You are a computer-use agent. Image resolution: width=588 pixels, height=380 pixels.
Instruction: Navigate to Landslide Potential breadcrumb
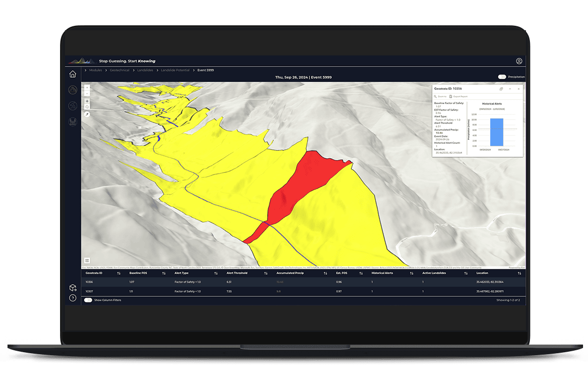(175, 70)
